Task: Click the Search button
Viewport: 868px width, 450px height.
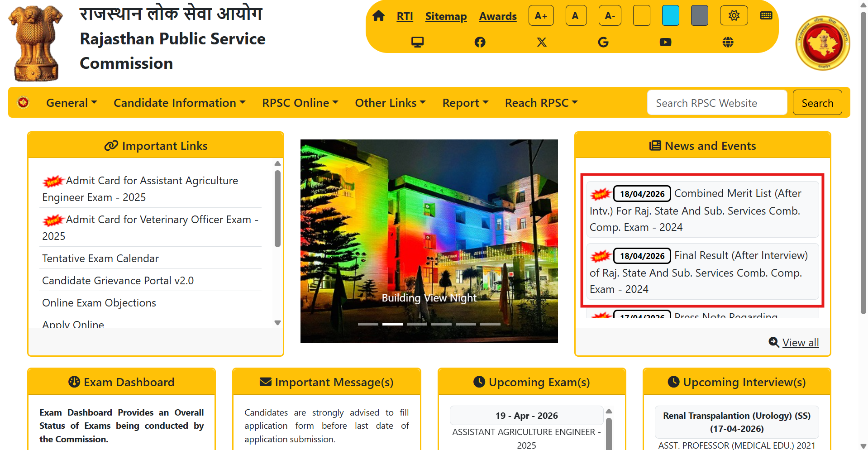Action: coord(817,103)
